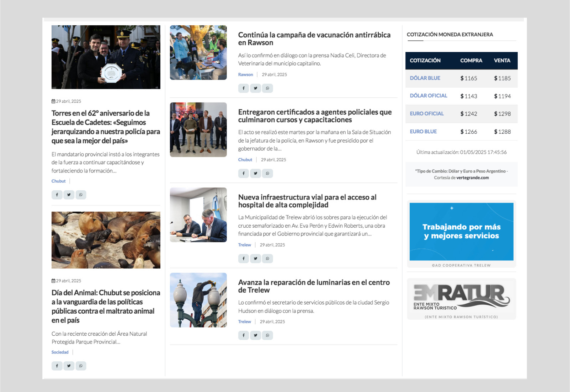Viewport: 570px width, 392px height.
Task: Share Escuela de Cadetes article on Twitter
Action: point(69,195)
